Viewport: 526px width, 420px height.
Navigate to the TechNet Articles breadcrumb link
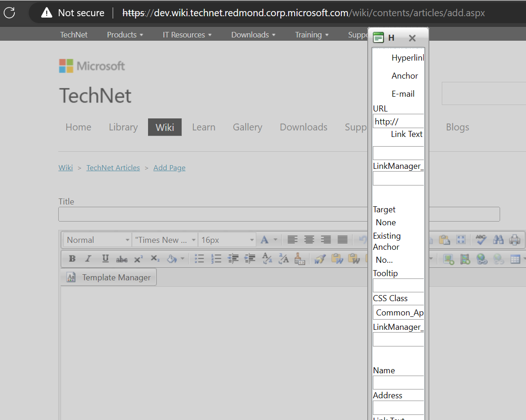[x=113, y=167]
